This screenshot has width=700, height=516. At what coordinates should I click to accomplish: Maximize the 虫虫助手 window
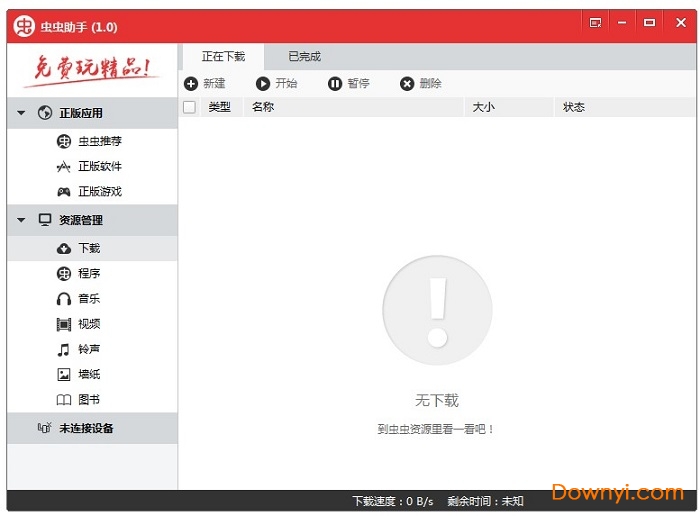pos(649,22)
